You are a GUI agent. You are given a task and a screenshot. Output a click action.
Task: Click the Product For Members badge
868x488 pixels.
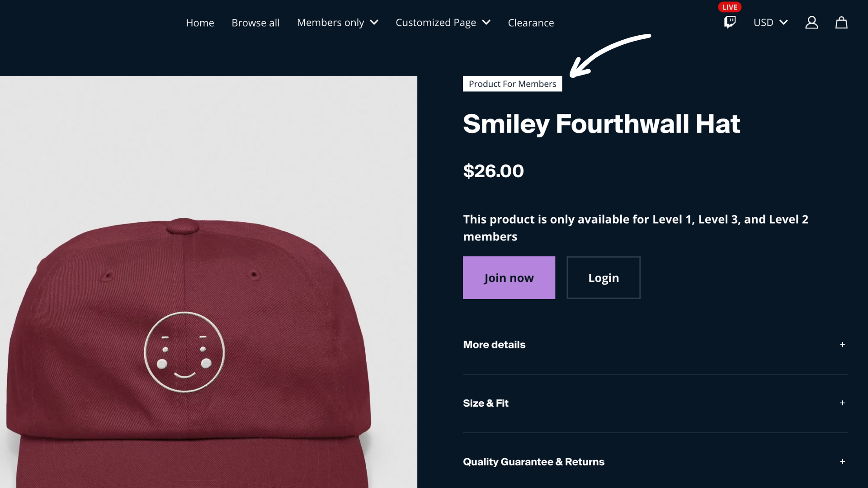pyautogui.click(x=512, y=84)
